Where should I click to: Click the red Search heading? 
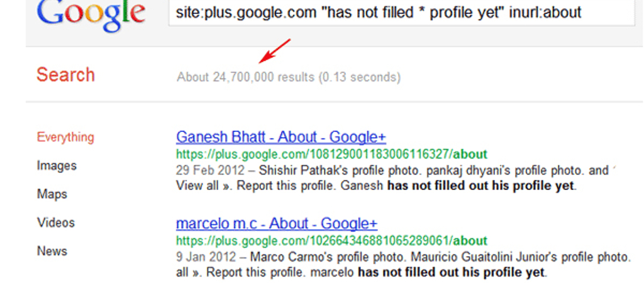click(x=65, y=75)
